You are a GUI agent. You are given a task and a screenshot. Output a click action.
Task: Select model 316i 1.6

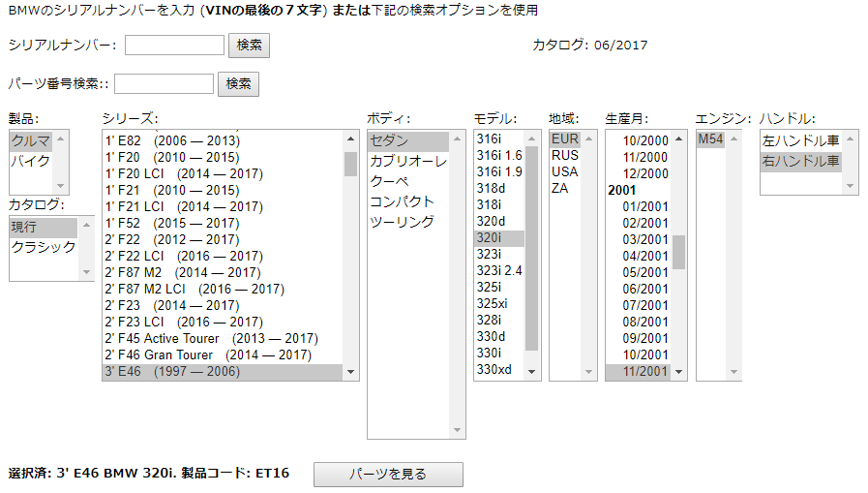click(499, 156)
